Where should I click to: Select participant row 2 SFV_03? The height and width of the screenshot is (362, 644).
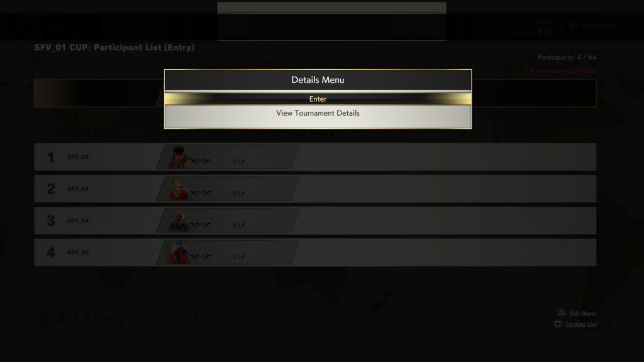315,189
